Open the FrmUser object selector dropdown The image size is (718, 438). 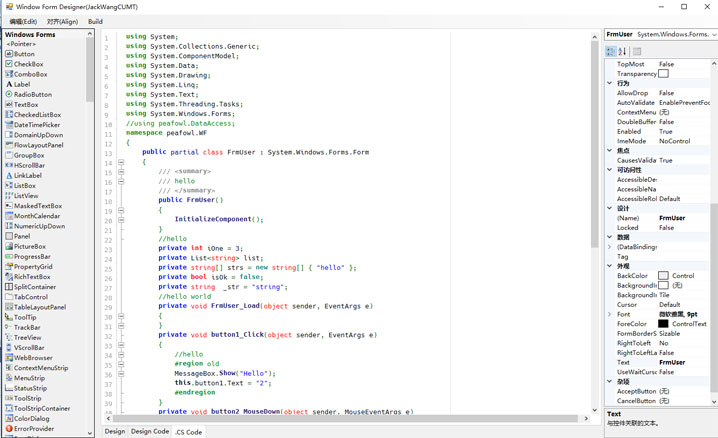point(714,35)
